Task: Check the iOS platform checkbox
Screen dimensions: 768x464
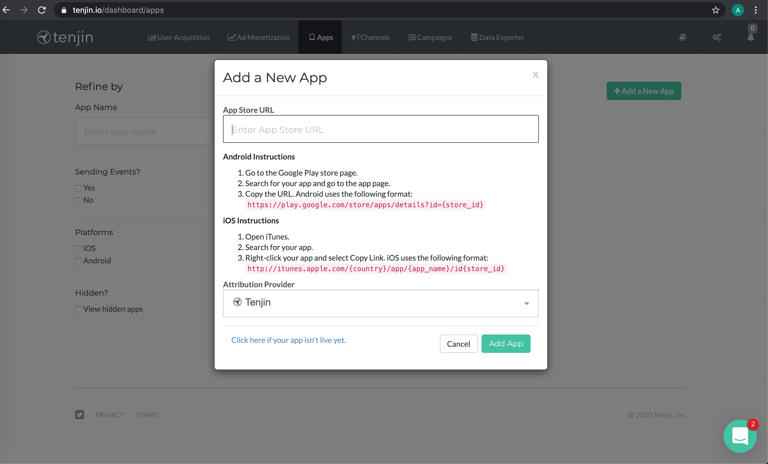Action: coord(78,249)
